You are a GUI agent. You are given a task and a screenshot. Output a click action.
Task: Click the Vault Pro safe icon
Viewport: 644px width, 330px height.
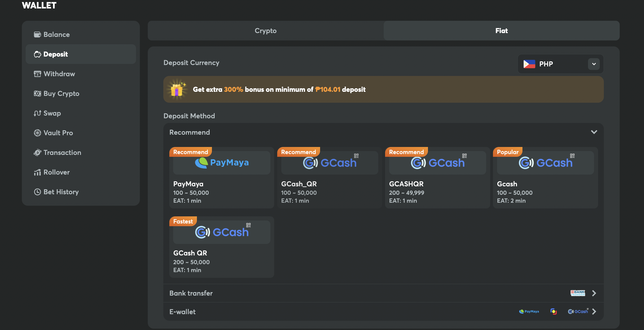[37, 133]
